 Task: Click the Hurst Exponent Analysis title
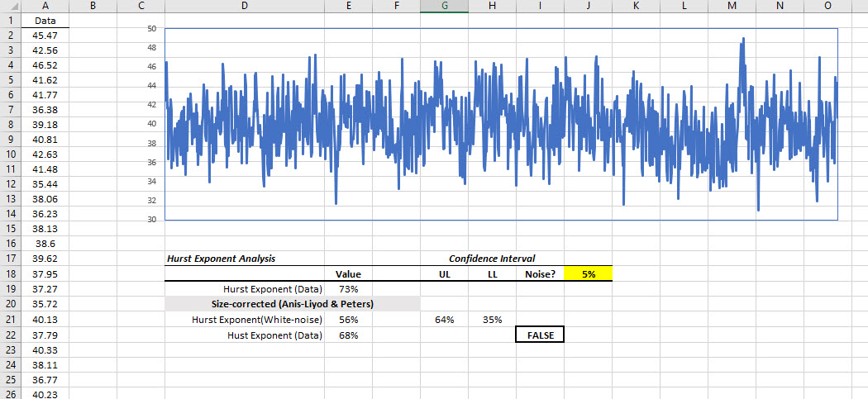(221, 259)
